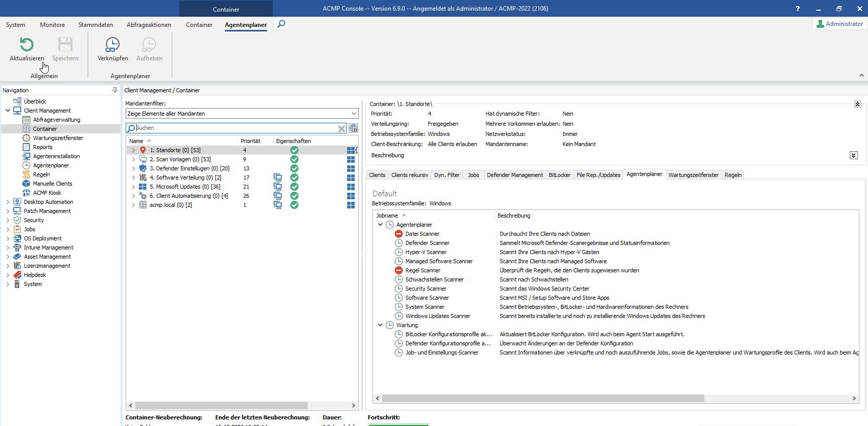Click the Verknüpfen ribbon icon
The height and width of the screenshot is (426, 868).
pos(112,45)
